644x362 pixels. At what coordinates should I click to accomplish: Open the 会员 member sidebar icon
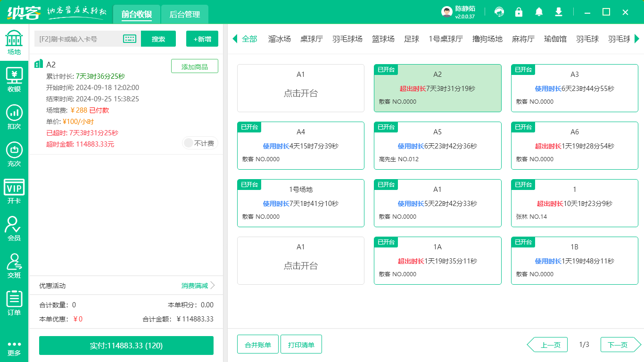tap(14, 228)
